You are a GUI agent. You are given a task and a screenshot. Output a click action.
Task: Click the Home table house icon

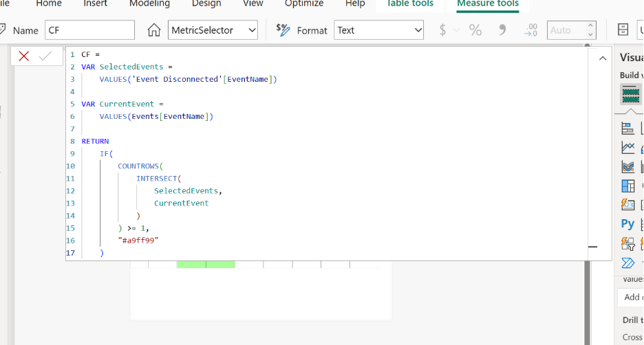[x=154, y=30]
